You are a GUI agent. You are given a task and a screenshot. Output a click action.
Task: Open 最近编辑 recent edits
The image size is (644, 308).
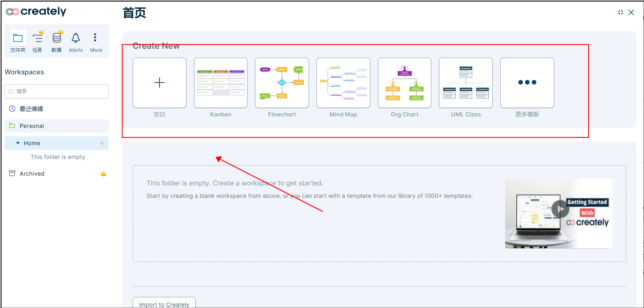(31, 108)
